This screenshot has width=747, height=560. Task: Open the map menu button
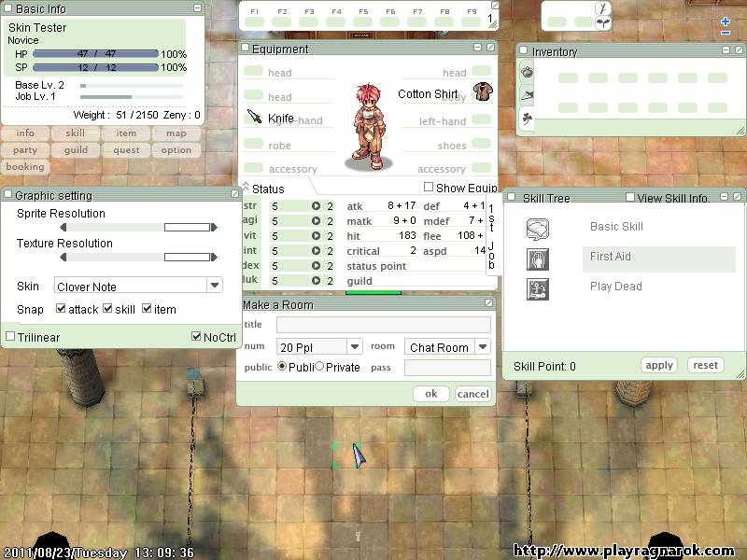(176, 133)
